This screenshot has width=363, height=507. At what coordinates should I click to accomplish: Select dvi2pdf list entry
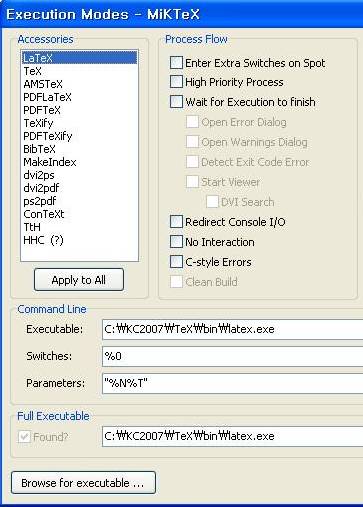coord(79,188)
